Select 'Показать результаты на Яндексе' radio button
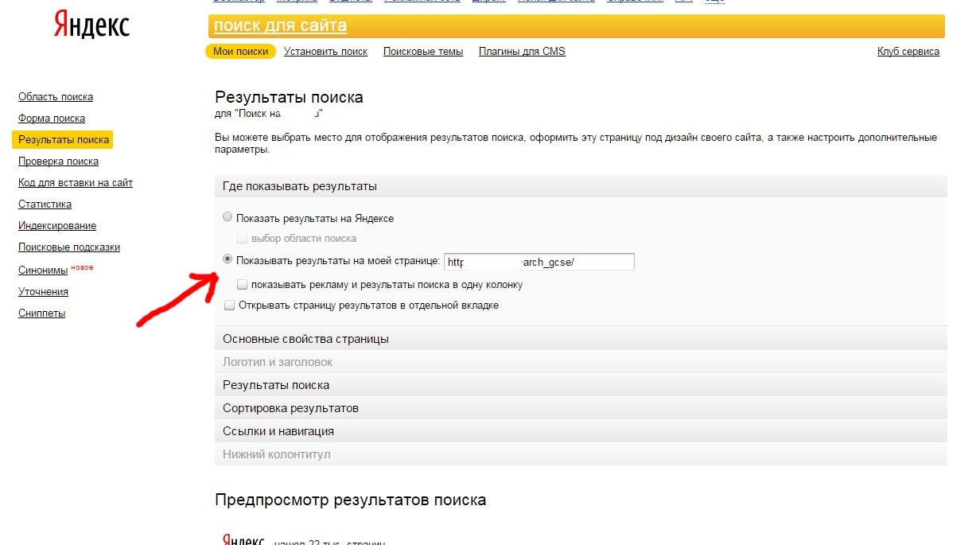Image resolution: width=980 pixels, height=545 pixels. pos(228,217)
